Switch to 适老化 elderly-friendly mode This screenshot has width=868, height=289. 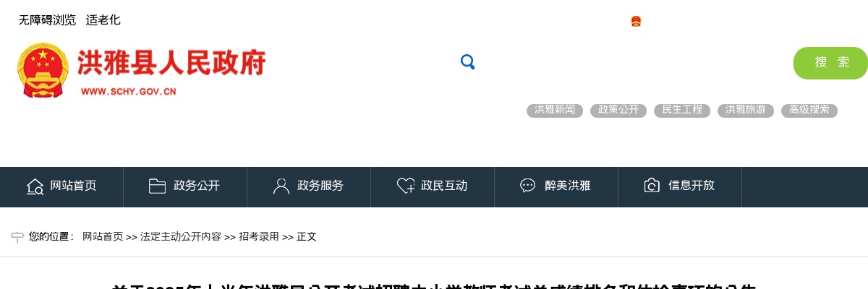(x=103, y=20)
